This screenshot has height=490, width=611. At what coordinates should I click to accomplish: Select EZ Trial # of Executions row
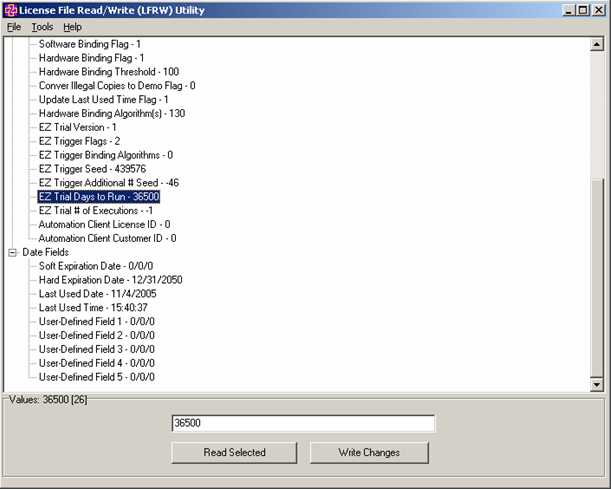[95, 211]
